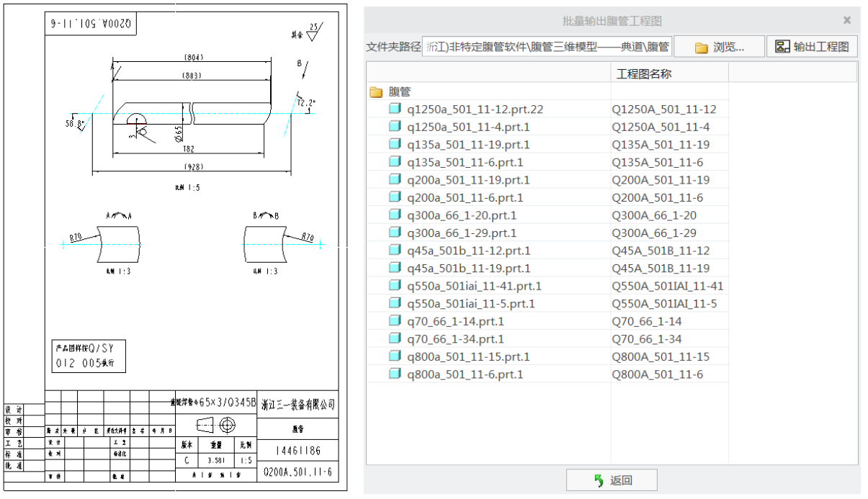Click part number 14461186 in drawing title block

point(298,451)
